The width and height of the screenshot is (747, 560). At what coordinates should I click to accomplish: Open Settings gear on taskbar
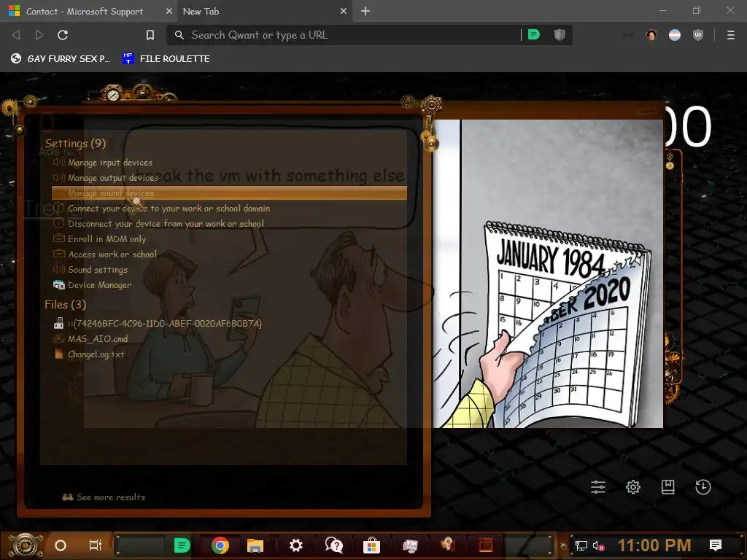(296, 545)
